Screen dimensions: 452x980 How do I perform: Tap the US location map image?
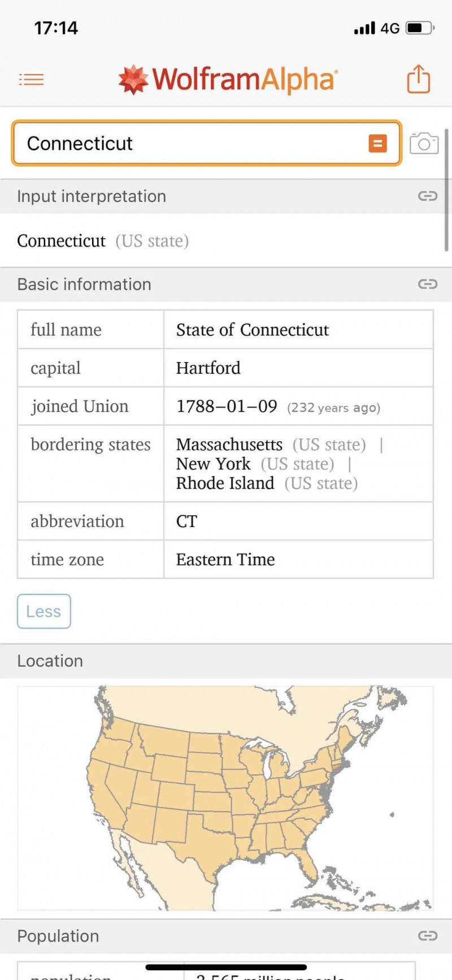[225, 798]
